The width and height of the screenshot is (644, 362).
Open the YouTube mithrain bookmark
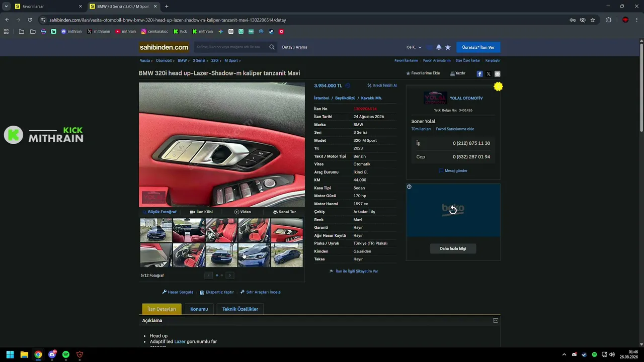click(126, 32)
